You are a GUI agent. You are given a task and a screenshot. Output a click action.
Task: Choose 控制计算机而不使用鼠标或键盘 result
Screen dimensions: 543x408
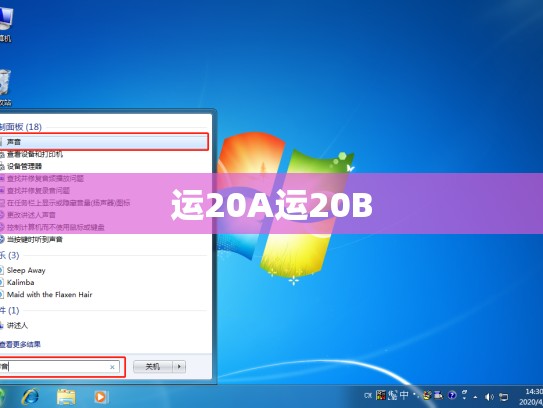click(55, 227)
